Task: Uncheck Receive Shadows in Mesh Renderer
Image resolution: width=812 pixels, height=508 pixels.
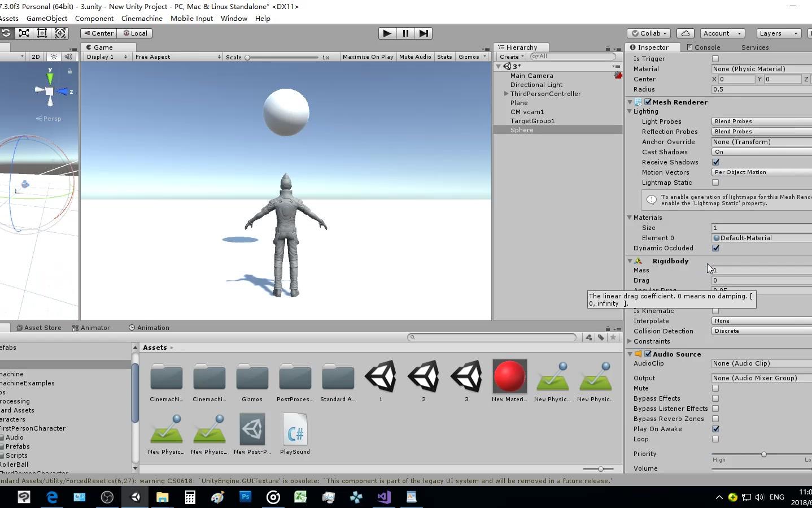Action: coord(715,162)
